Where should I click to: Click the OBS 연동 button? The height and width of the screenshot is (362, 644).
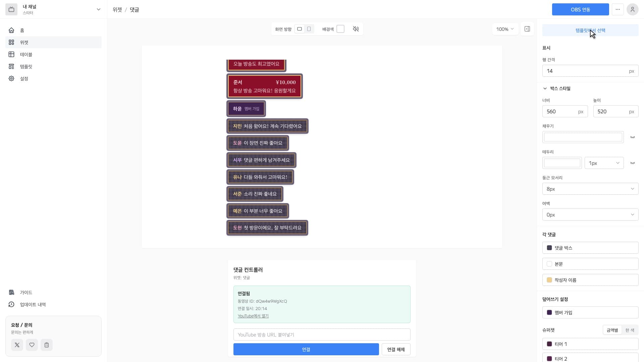click(580, 9)
